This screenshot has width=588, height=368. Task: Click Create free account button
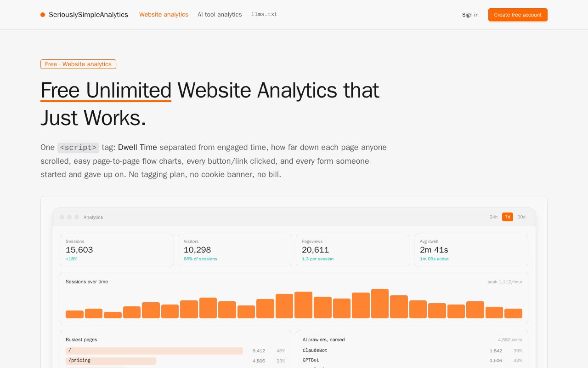pyautogui.click(x=518, y=15)
